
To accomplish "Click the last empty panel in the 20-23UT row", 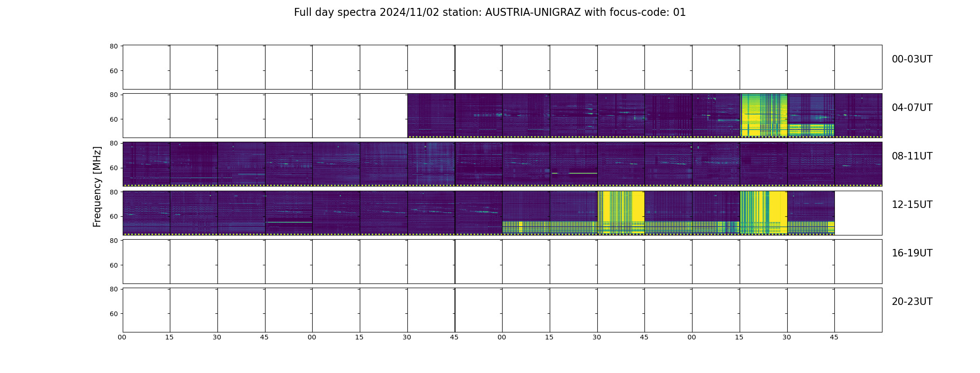I will (x=858, y=310).
